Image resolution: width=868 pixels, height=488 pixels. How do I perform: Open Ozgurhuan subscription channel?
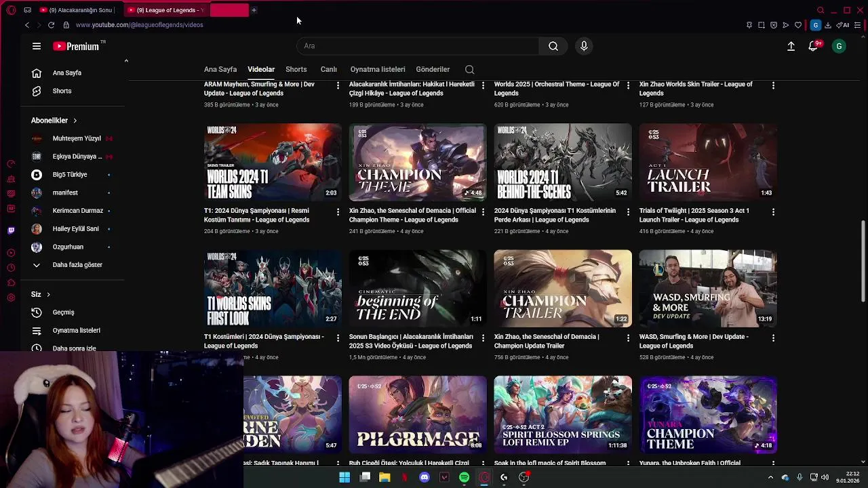(x=68, y=247)
